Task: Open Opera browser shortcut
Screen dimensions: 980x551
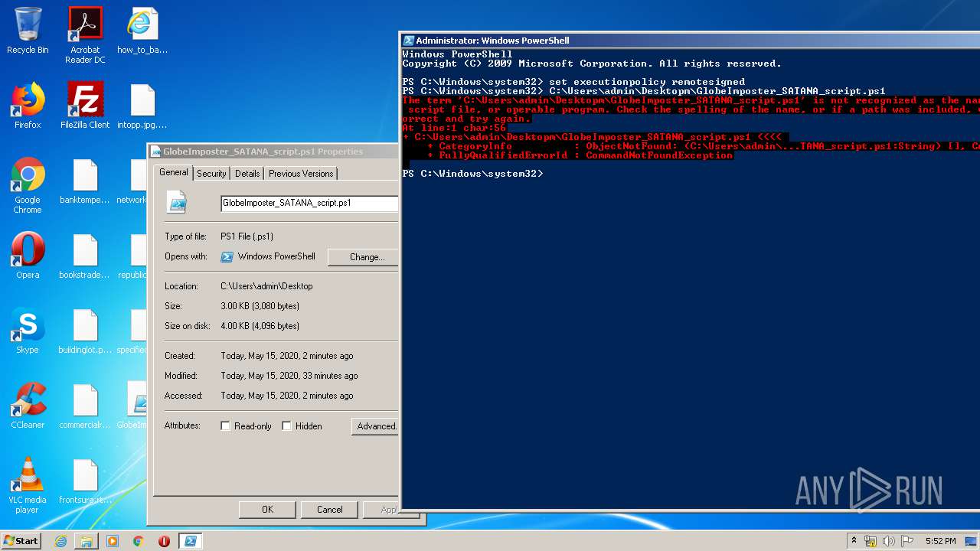Action: 28,256
